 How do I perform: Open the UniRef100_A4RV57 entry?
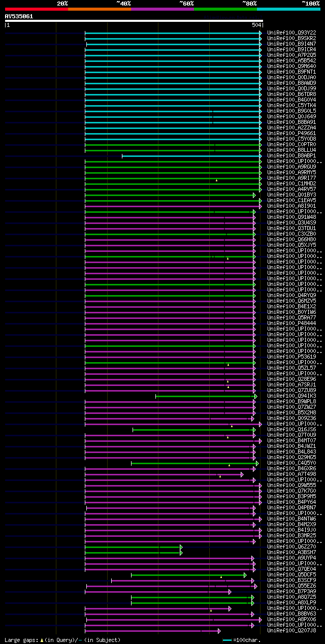(x=291, y=189)
